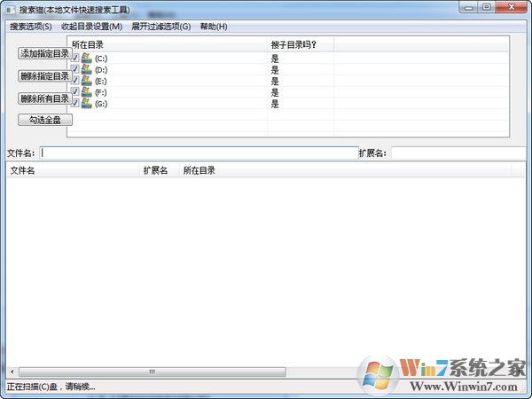Screen dimensions: 532x399
Task: Click the F: drive icon
Action: 87,92
